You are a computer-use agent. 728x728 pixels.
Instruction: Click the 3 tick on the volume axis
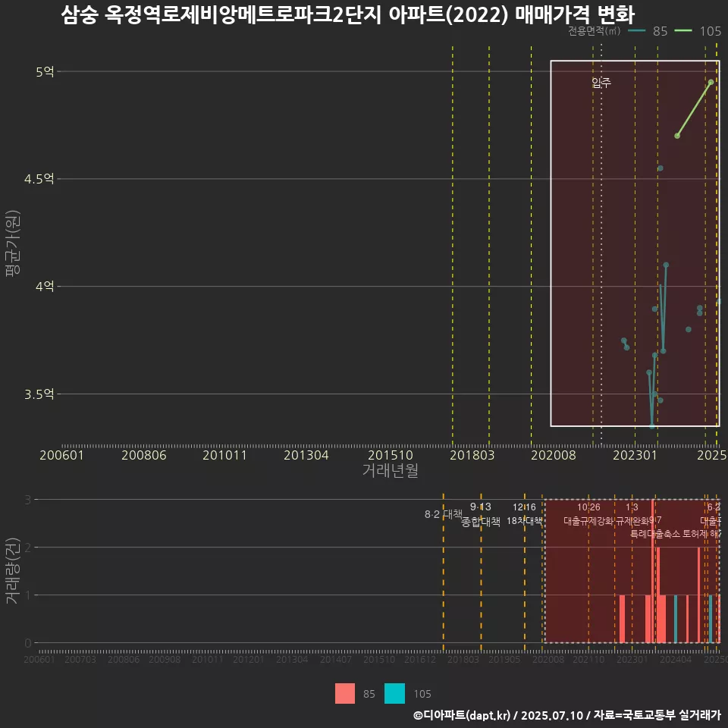28,500
